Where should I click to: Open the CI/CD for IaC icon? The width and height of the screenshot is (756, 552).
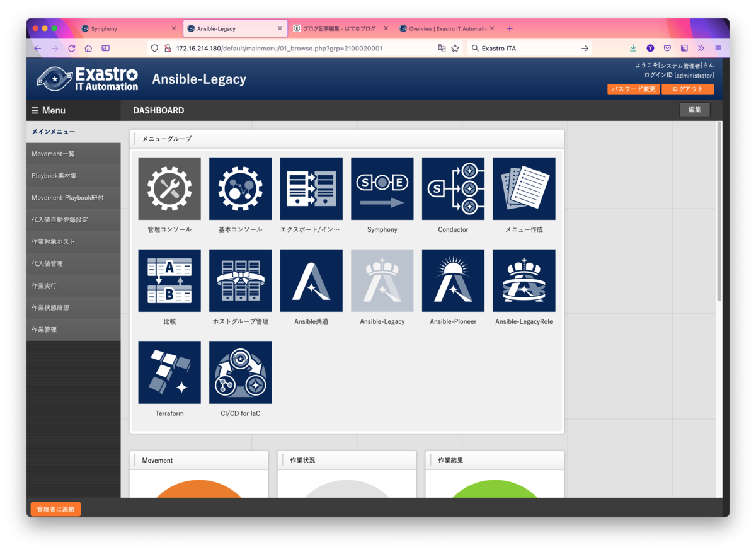[240, 372]
